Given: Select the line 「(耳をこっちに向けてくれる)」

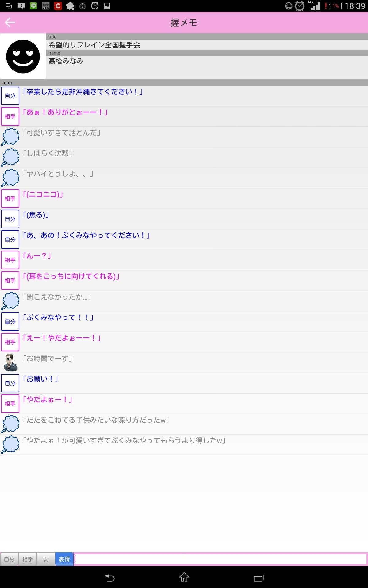Looking at the screenshot, I should (184, 281).
